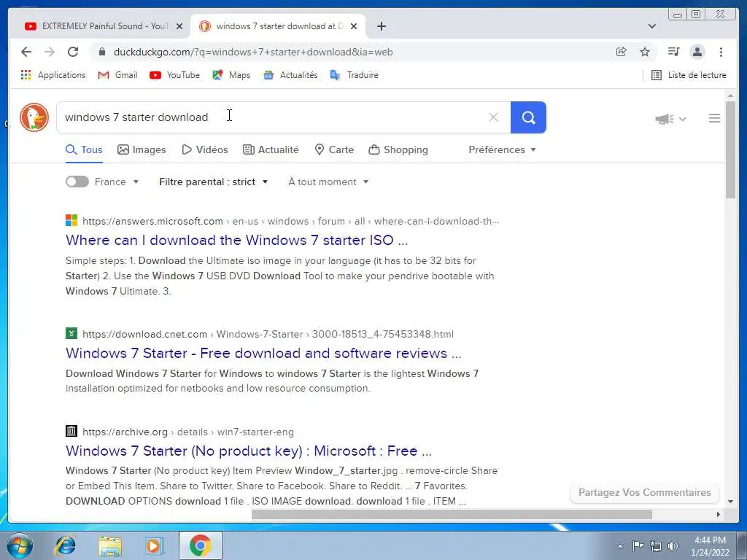The height and width of the screenshot is (560, 747).
Task: Click the Chrome taskbar icon
Action: 200,545
